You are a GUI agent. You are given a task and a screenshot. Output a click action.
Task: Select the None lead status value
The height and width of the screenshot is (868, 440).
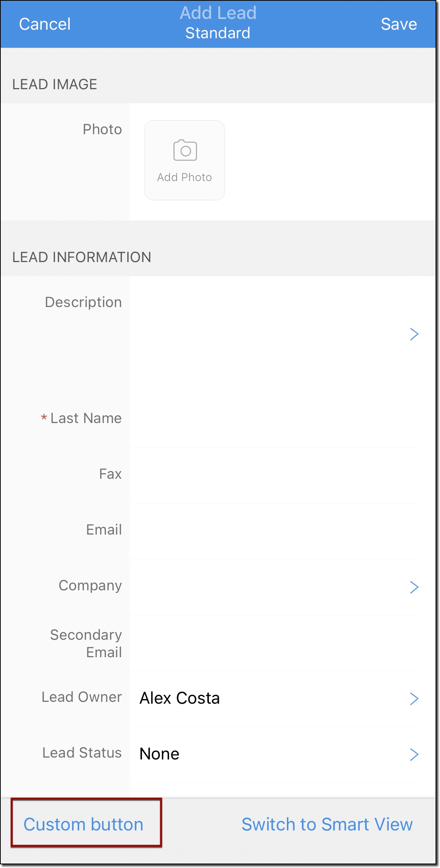(x=159, y=754)
